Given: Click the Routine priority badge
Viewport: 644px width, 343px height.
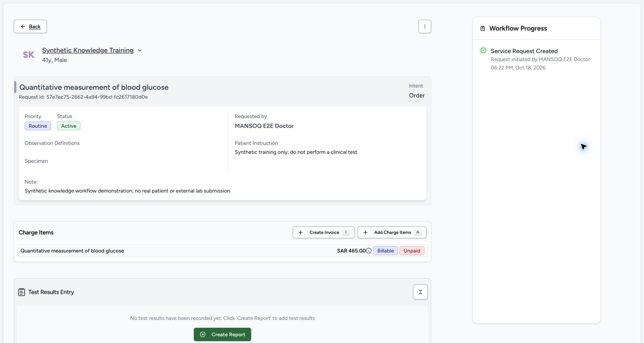Looking at the screenshot, I should tap(38, 126).
